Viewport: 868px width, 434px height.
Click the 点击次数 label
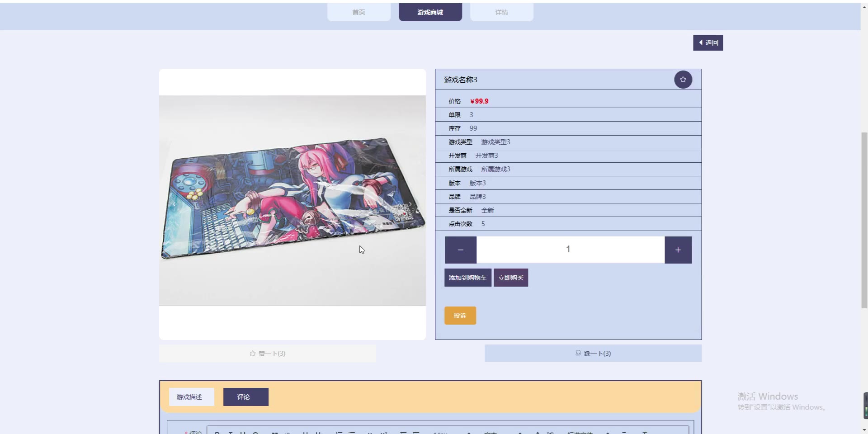click(460, 224)
